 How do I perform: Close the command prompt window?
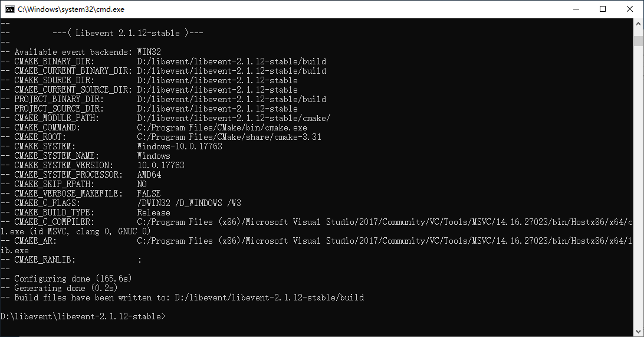pyautogui.click(x=630, y=9)
